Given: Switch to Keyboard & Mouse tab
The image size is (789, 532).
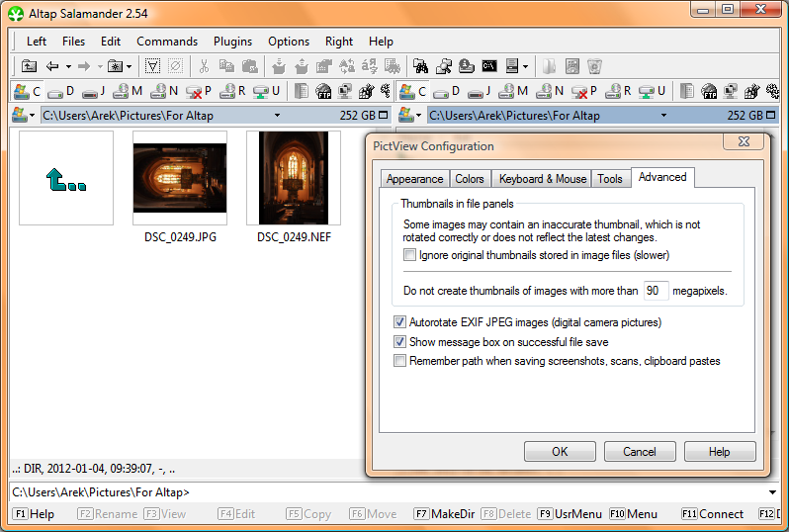Looking at the screenshot, I should click(x=543, y=179).
